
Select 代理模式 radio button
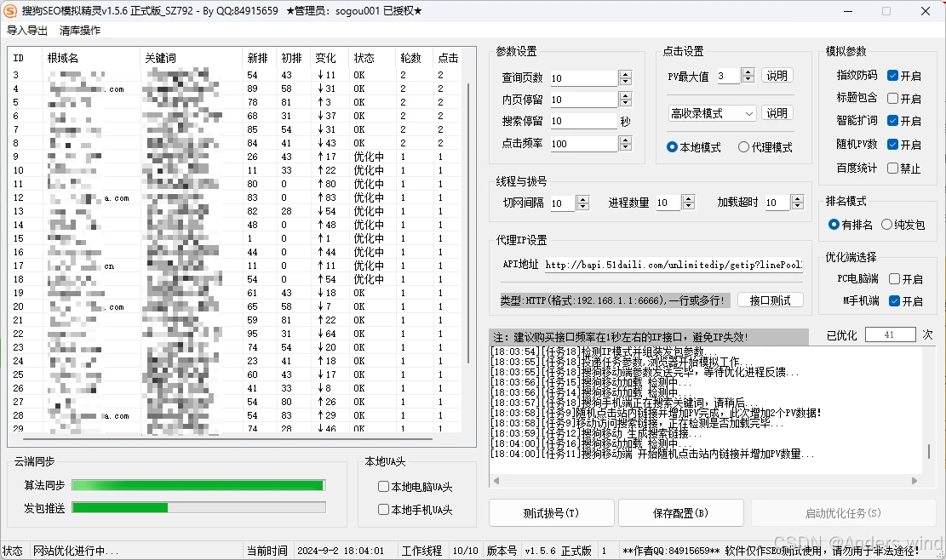click(743, 147)
